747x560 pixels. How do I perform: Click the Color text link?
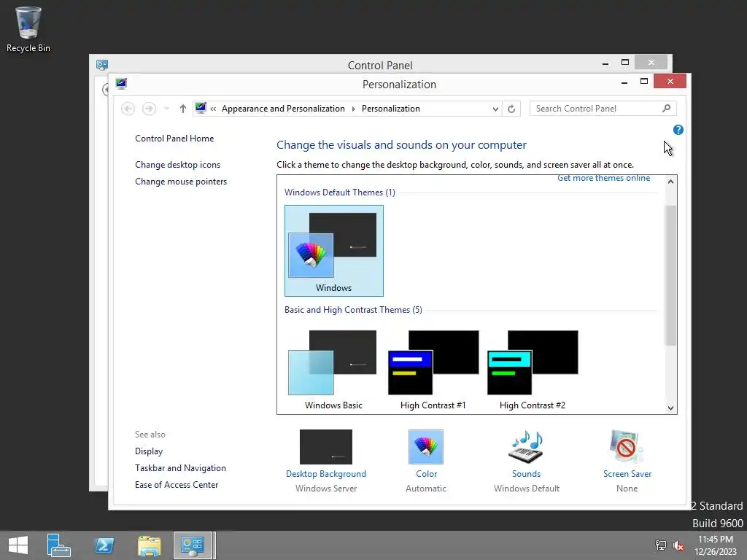426,474
